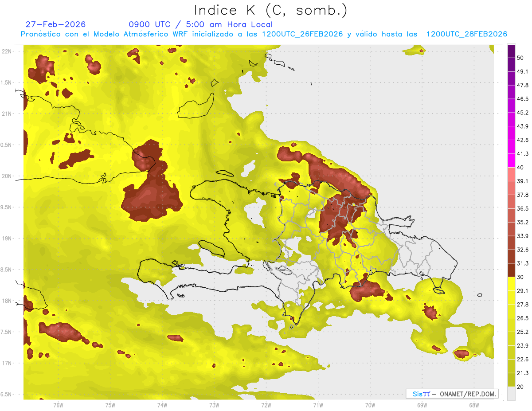Click the '35.2' color scale label
This screenshot has height=411, width=532.
[x=523, y=222]
